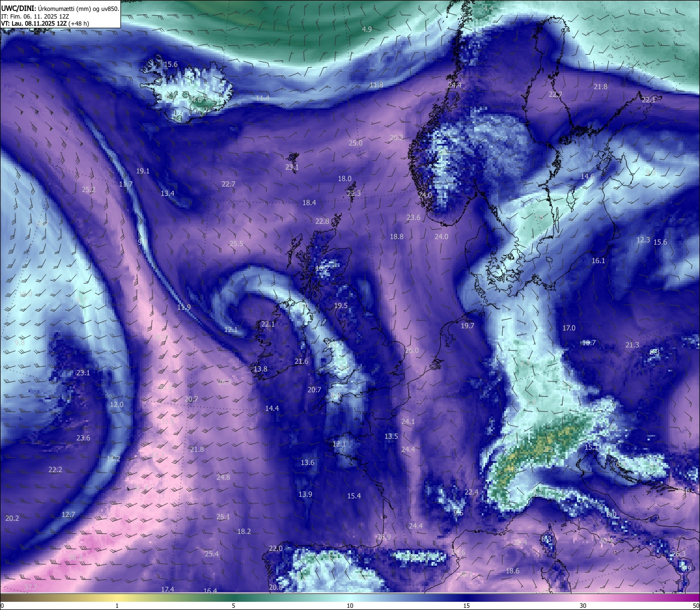
Task: Click the map value '16.1'
Action: point(598,260)
